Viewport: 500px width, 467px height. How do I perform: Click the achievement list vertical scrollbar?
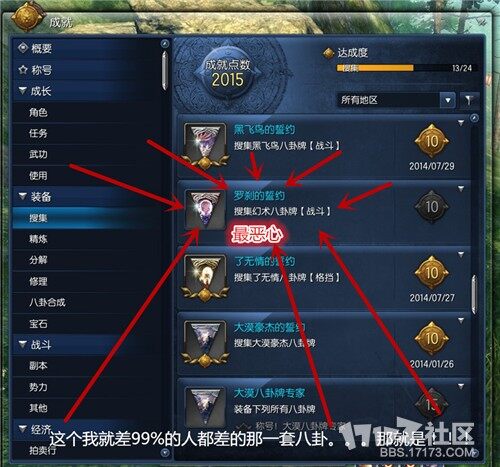tap(474, 295)
